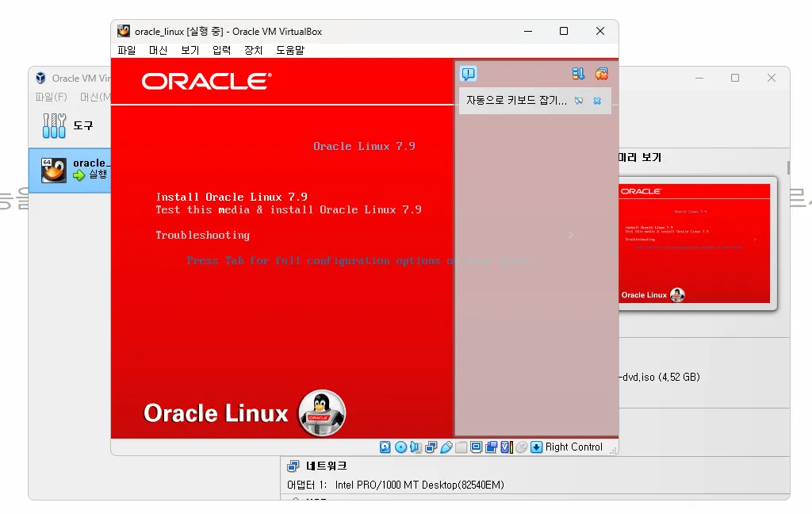The image size is (812, 514).
Task: Open the 도움말 menu in the VM window
Action: coord(290,50)
